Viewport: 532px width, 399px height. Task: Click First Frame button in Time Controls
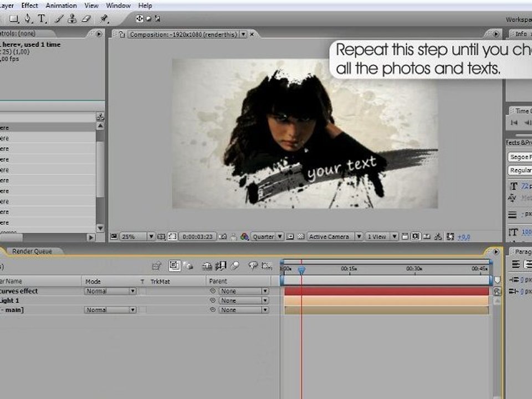pos(514,122)
